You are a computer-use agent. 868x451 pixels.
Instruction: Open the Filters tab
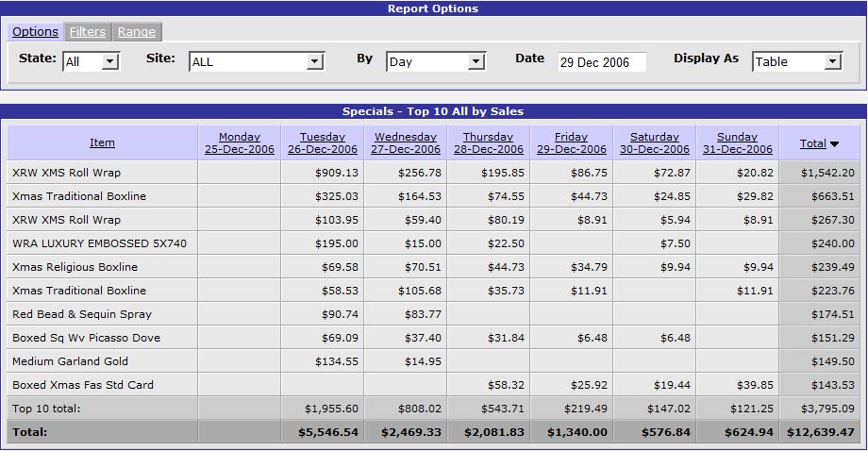(88, 31)
